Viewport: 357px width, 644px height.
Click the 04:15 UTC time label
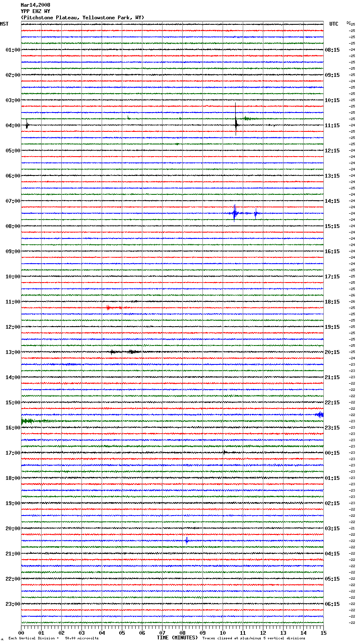click(x=332, y=554)
